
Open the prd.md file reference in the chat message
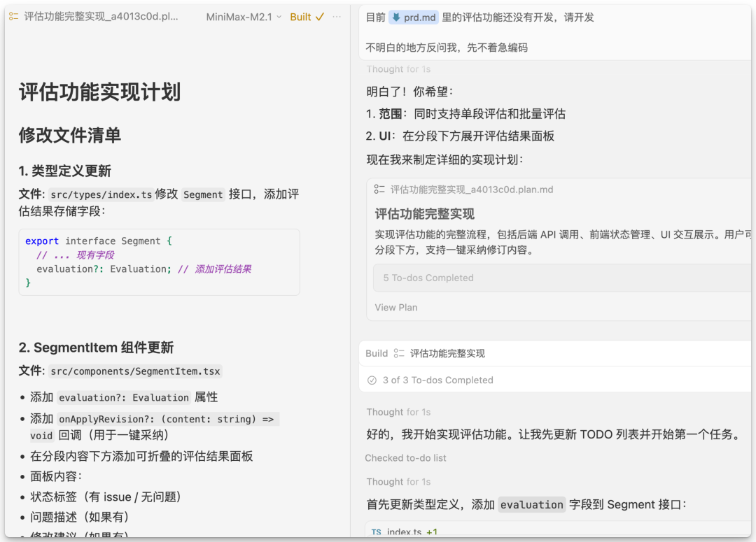click(x=414, y=17)
